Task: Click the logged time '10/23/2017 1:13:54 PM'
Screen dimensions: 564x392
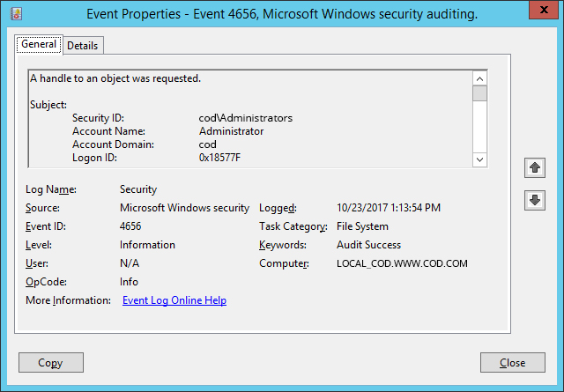Action: tap(389, 208)
